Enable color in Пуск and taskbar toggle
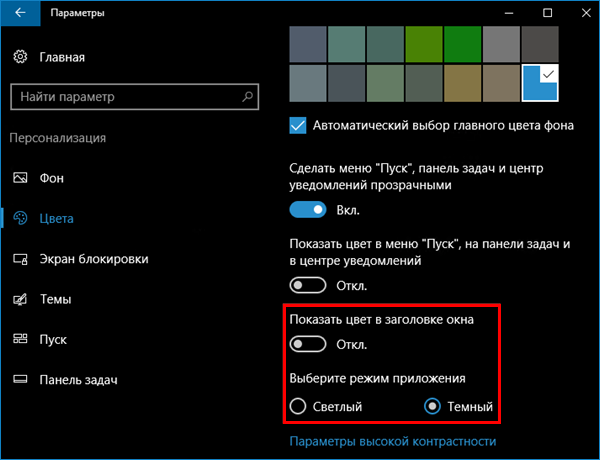The width and height of the screenshot is (600, 460). click(308, 285)
